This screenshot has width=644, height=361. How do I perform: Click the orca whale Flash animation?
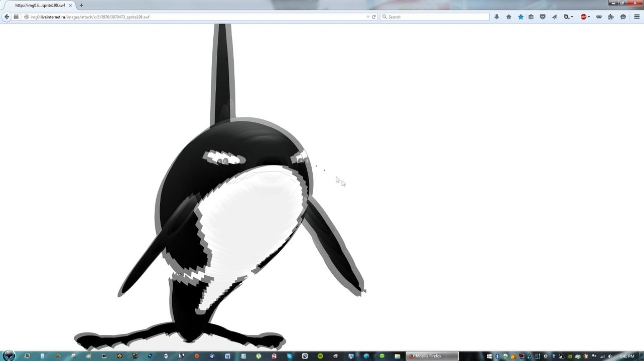221,187
